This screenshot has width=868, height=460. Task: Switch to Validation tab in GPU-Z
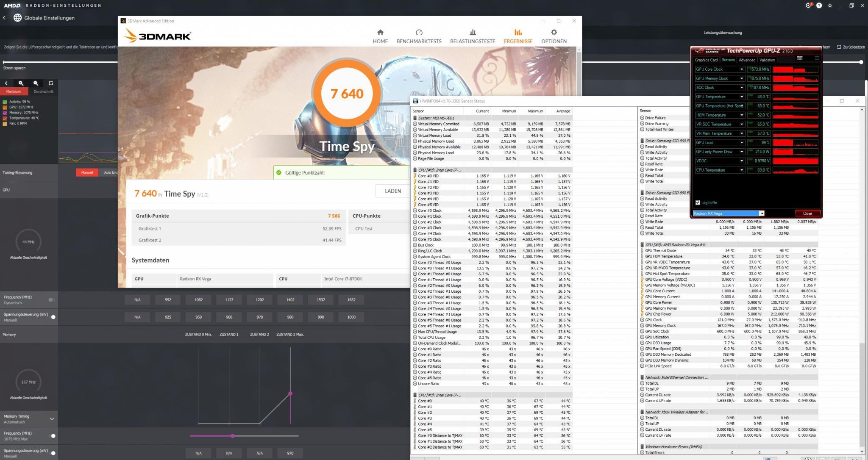(767, 60)
